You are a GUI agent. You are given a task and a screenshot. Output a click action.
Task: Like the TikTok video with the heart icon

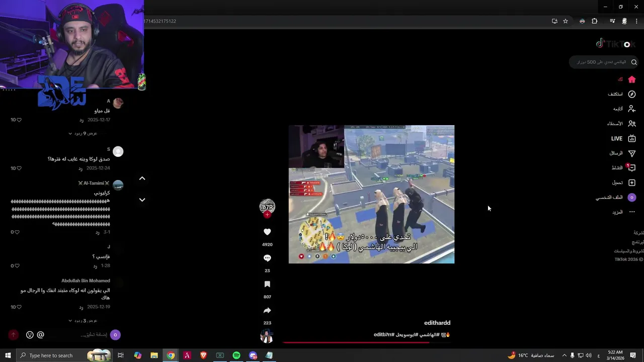click(x=267, y=232)
